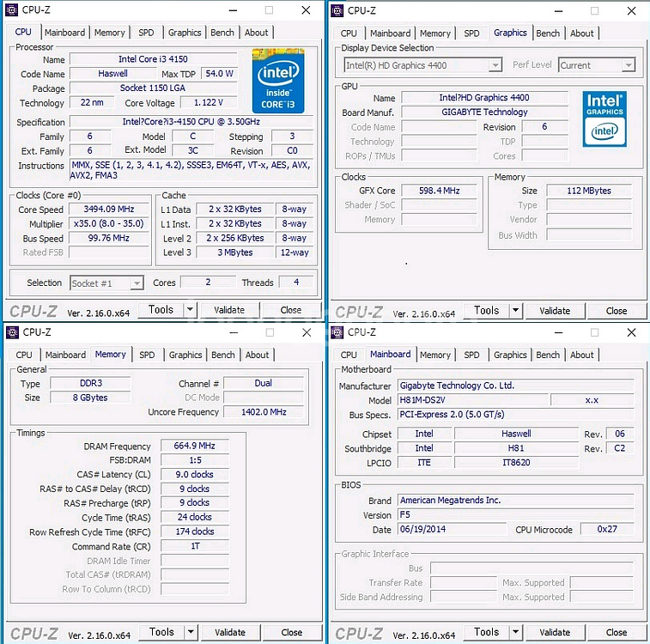This screenshot has height=644, width=650.
Task: Click bottom Close button in Mainboard window
Action: 617,633
